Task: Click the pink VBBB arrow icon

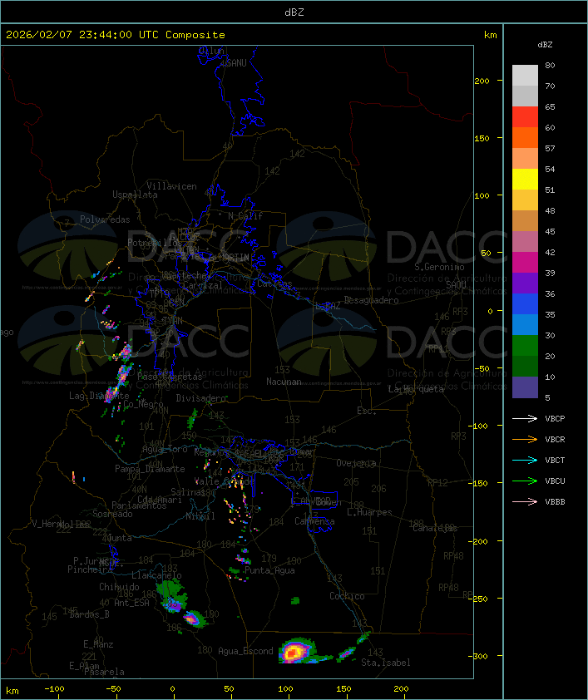Action: pyautogui.click(x=525, y=502)
